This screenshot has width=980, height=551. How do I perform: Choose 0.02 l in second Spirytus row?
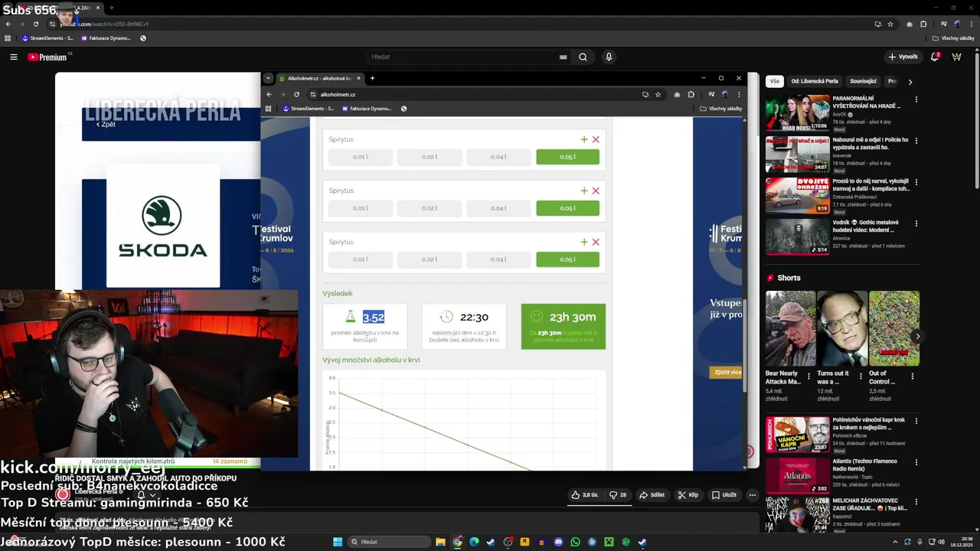point(430,208)
